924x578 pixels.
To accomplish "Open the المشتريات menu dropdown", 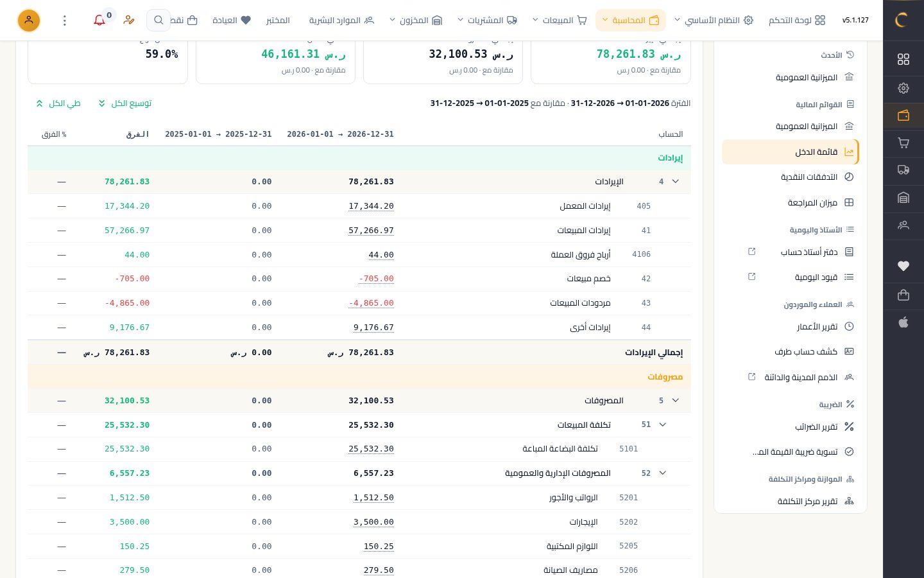I will 487,21.
